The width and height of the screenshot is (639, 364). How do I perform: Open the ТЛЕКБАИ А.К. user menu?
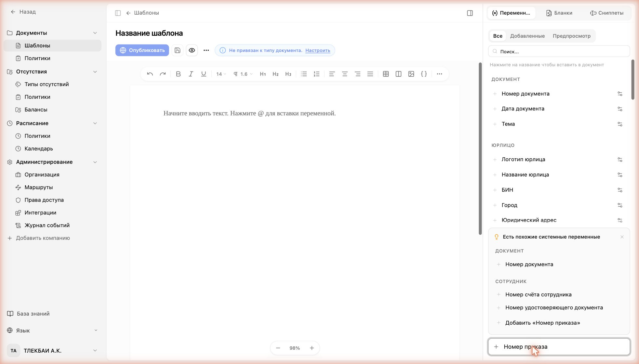point(52,351)
